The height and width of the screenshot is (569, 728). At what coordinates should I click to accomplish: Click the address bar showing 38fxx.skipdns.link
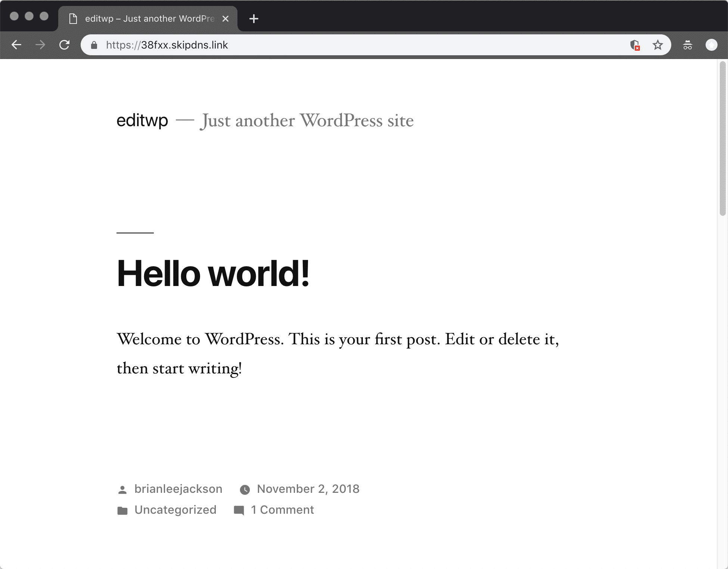[376, 45]
